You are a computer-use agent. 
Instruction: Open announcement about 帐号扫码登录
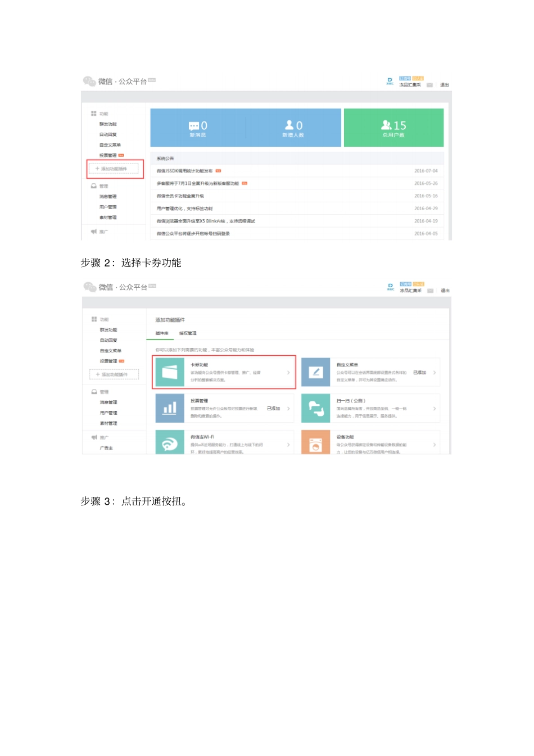193,233
